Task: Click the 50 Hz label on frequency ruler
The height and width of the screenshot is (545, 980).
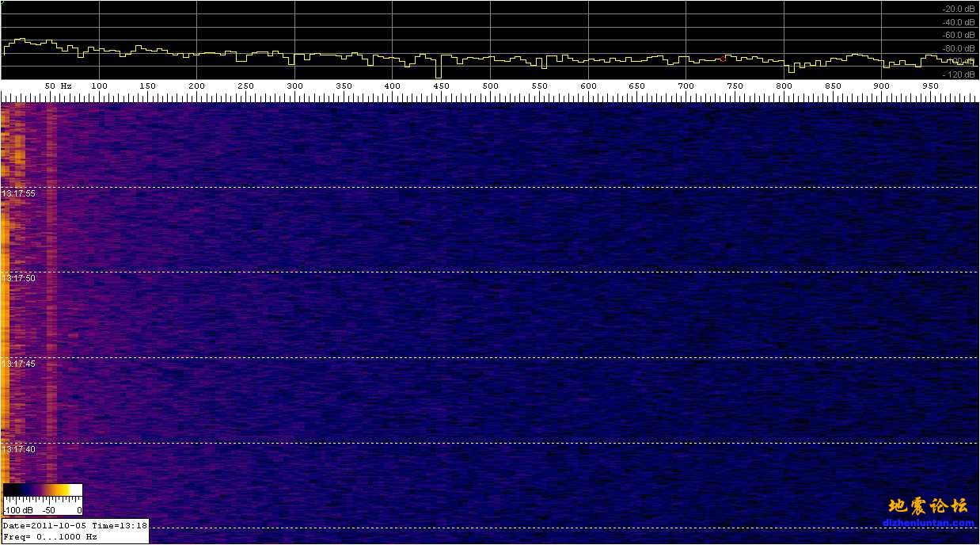Action: [x=58, y=86]
